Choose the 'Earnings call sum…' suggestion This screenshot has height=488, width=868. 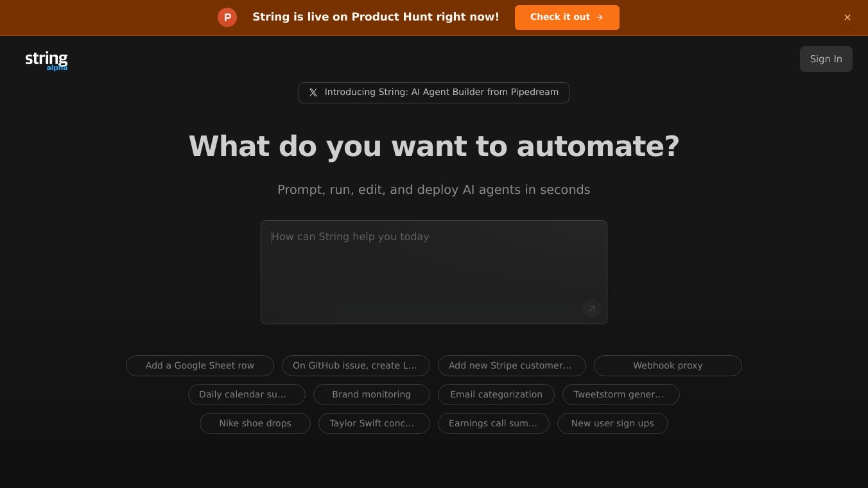tap(494, 423)
